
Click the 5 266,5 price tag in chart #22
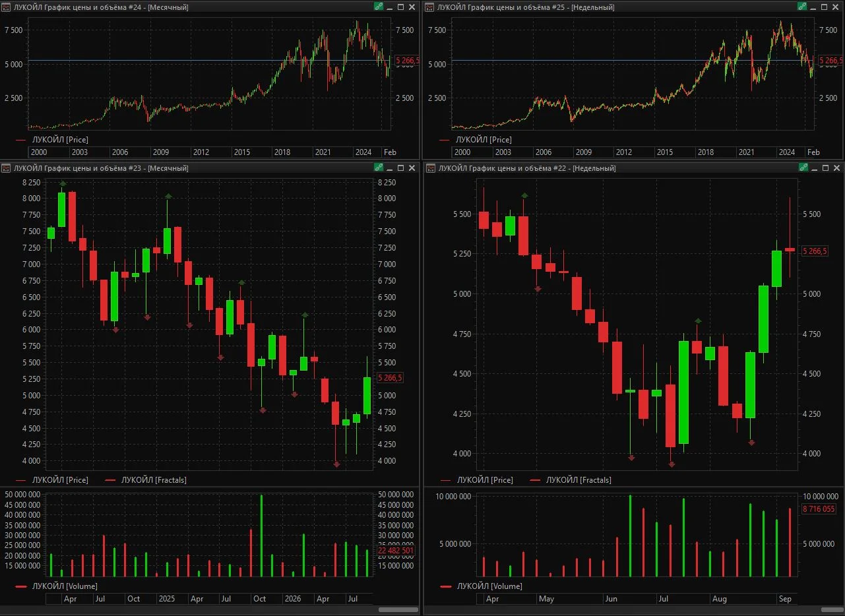[815, 251]
